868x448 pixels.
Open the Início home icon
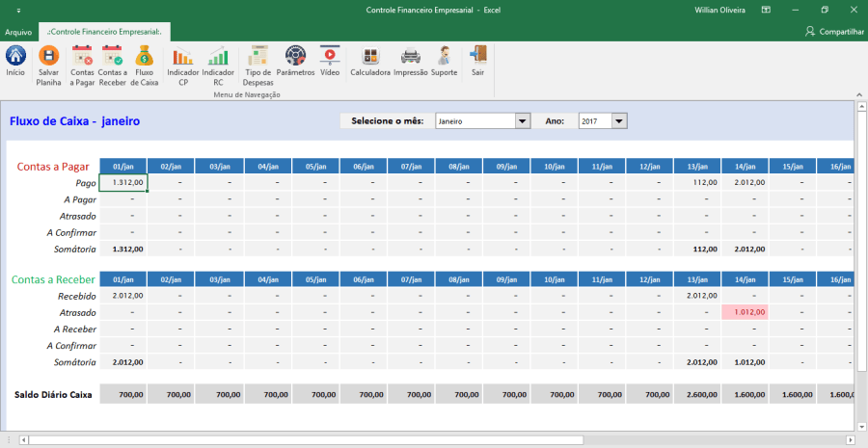pos(15,61)
